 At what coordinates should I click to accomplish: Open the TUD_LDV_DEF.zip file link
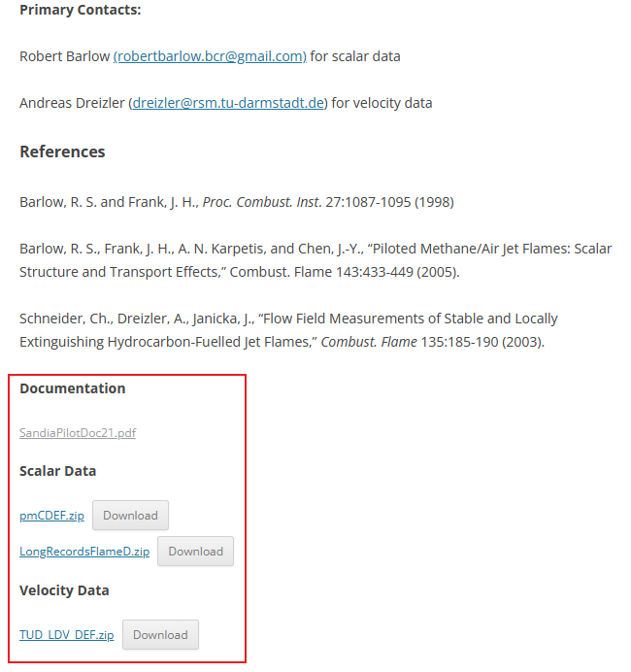pyautogui.click(x=66, y=635)
